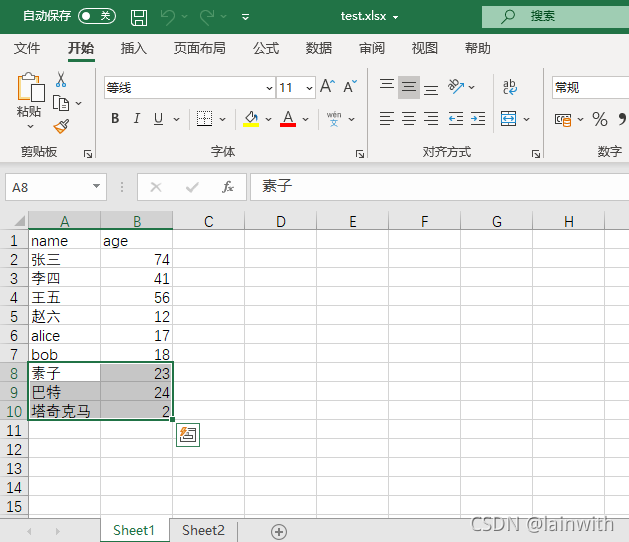629x542 pixels.
Task: Toggle the AutoSave switch
Action: (x=96, y=16)
